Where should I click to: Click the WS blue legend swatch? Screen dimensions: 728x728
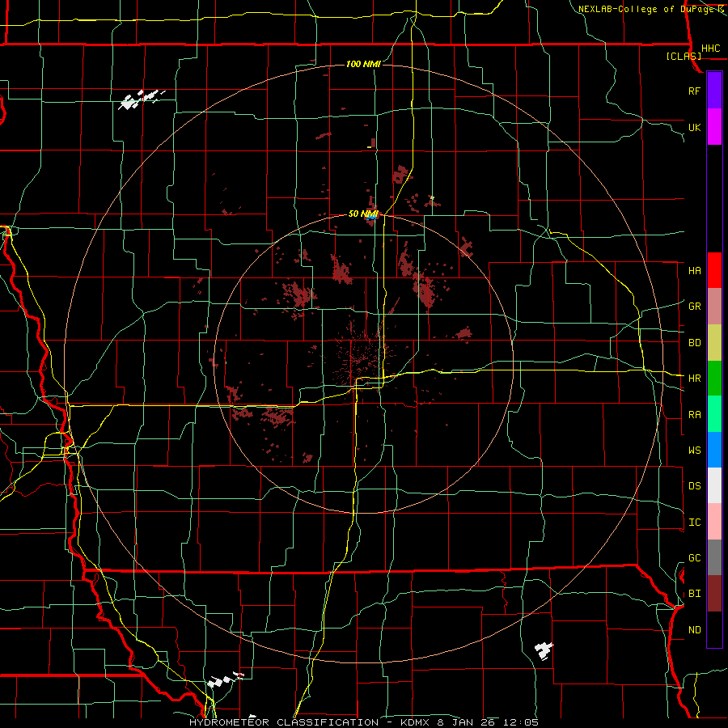(714, 450)
